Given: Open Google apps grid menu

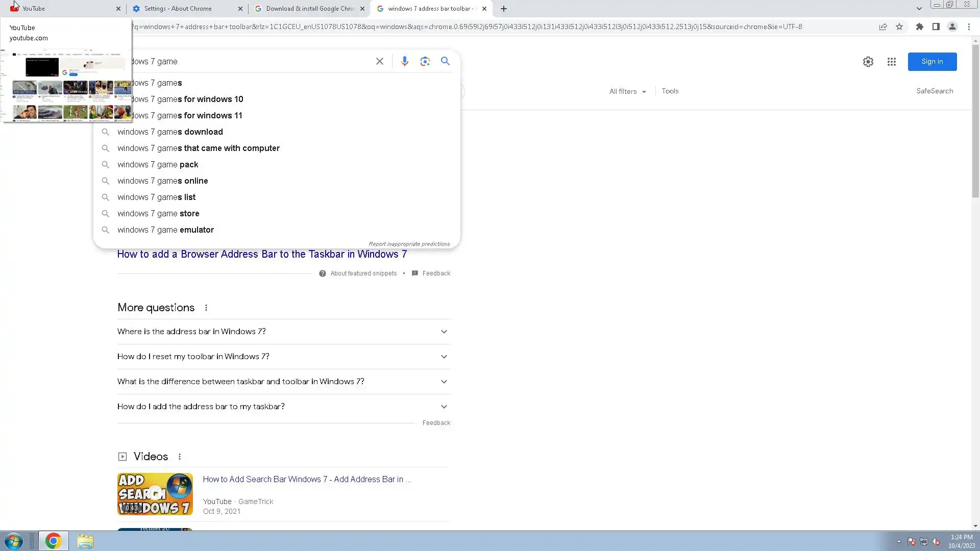Looking at the screenshot, I should pos(891,62).
